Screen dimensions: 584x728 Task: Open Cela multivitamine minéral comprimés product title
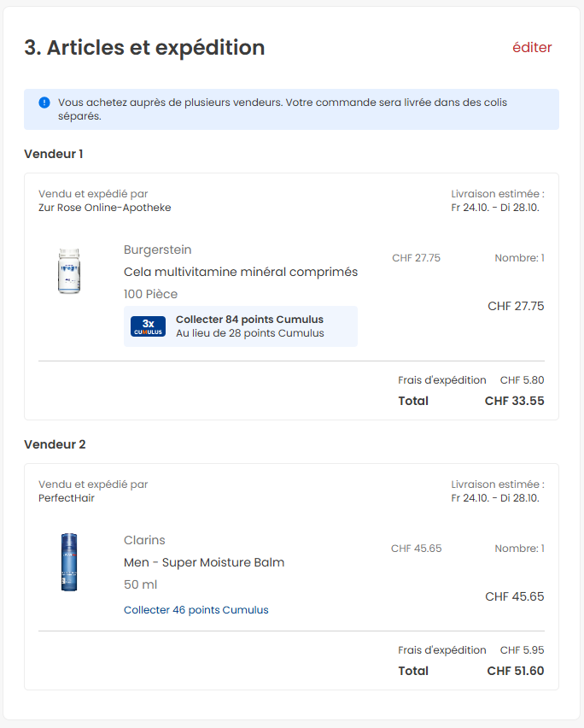click(x=241, y=272)
